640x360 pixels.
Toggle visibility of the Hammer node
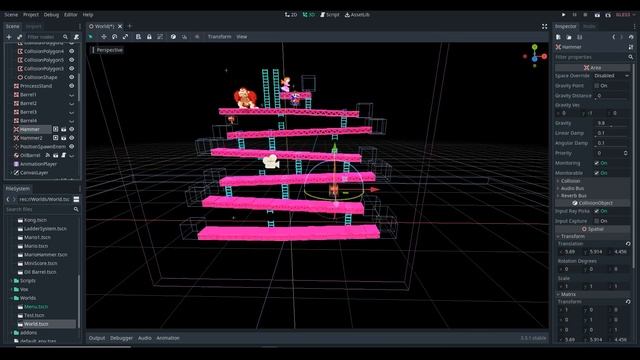(x=72, y=129)
